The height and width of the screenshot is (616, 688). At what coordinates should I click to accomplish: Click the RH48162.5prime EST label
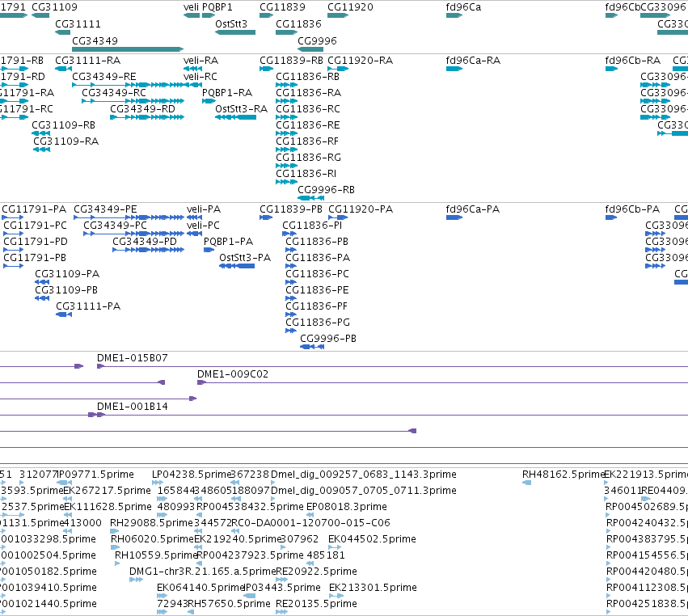563,475
